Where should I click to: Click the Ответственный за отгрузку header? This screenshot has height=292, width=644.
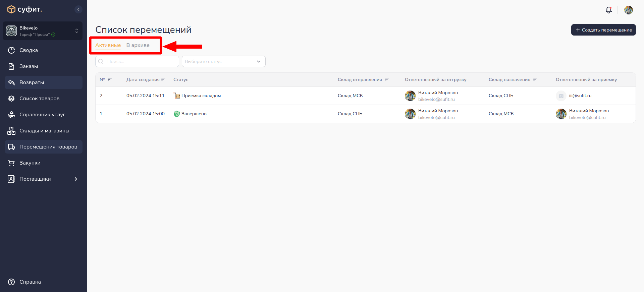[436, 79]
